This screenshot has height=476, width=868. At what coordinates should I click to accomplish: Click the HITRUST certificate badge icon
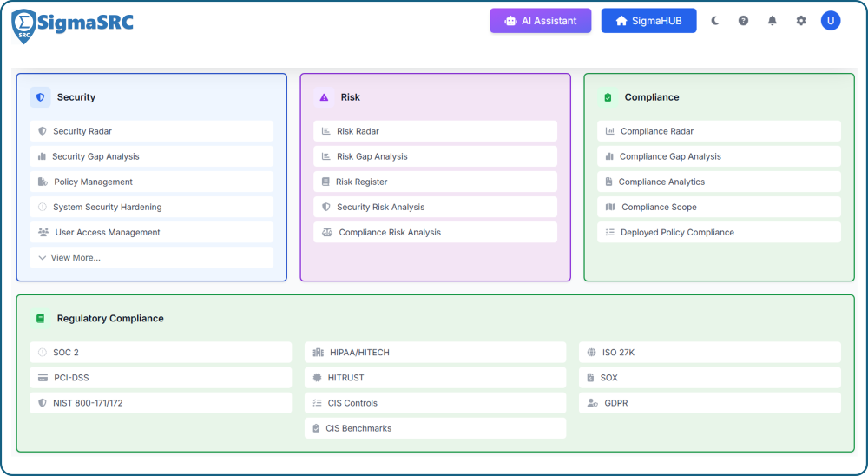317,378
